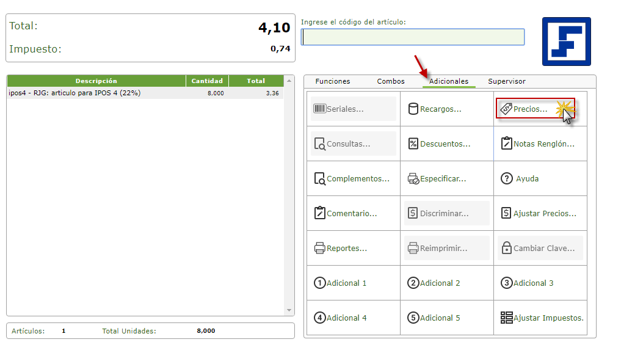Open the Complementos... label

(x=358, y=178)
